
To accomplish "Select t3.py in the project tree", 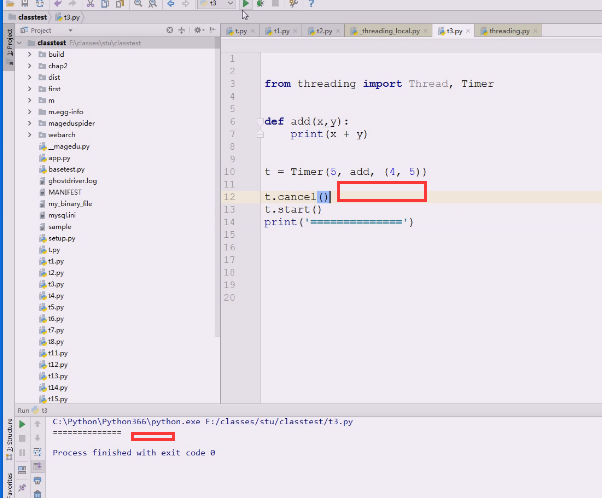I will tap(56, 285).
